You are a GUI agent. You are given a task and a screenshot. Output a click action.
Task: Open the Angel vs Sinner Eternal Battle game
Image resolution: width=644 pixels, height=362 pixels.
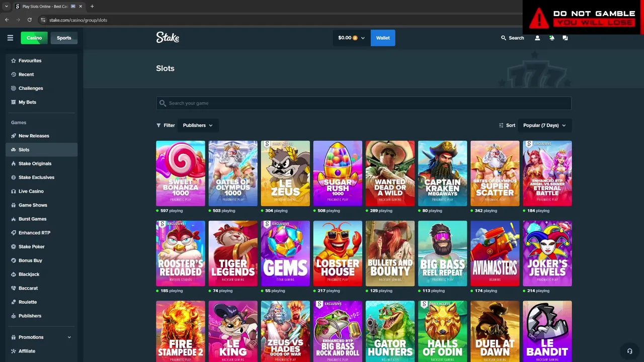coord(547,173)
